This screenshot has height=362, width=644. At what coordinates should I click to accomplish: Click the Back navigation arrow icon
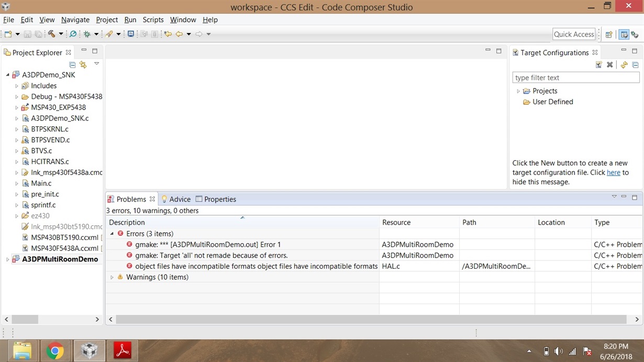click(x=179, y=34)
